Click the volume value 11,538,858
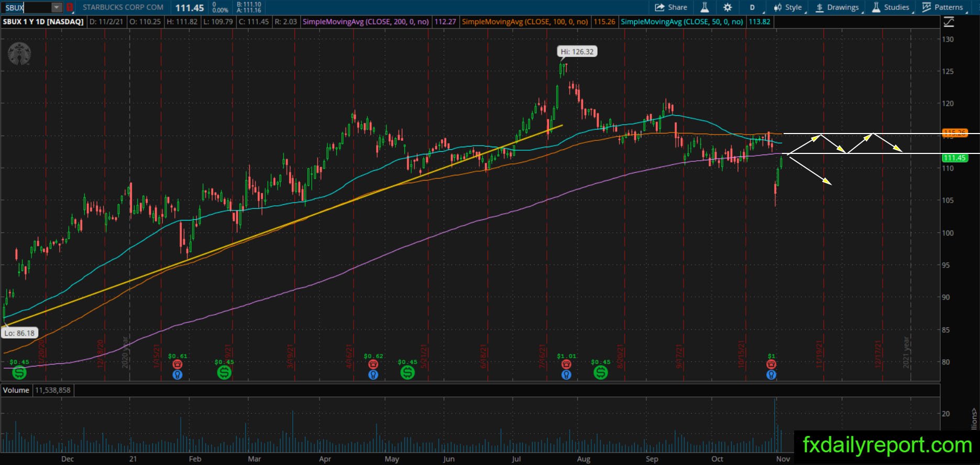The image size is (980, 465). [x=53, y=390]
